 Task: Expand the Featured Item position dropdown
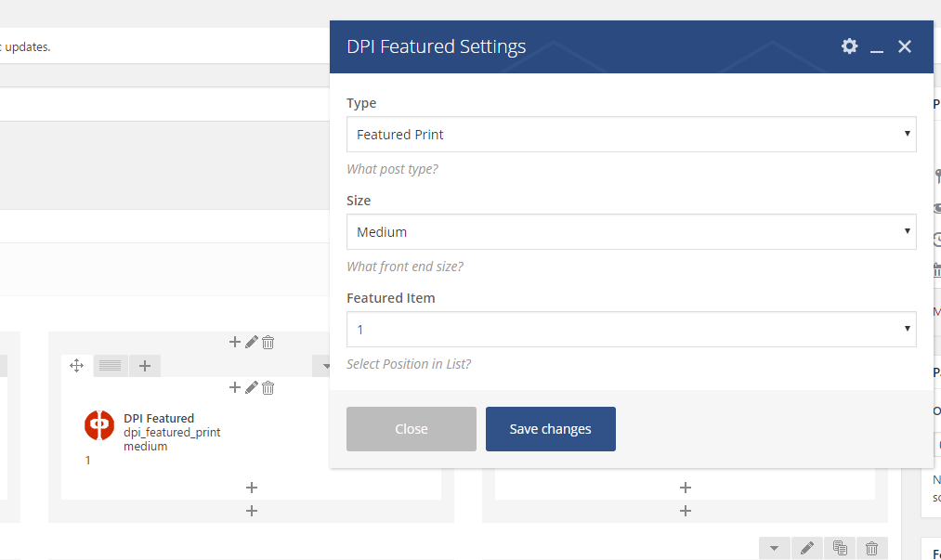pos(631,330)
